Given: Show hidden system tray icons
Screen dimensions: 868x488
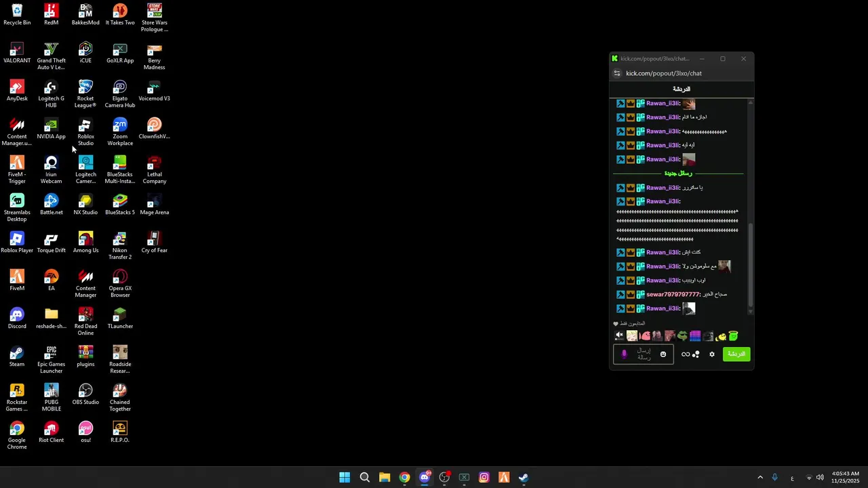Looking at the screenshot, I should pyautogui.click(x=760, y=478).
